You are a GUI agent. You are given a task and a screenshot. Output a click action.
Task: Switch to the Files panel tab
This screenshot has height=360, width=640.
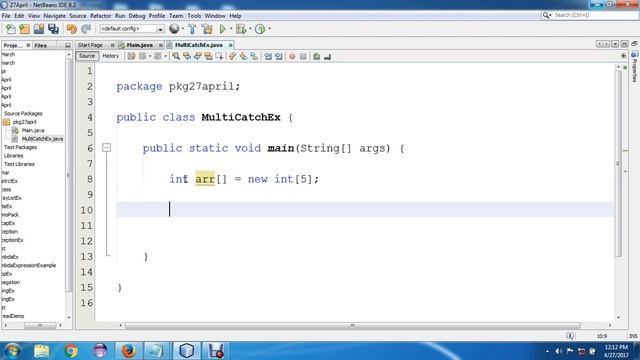[40, 45]
